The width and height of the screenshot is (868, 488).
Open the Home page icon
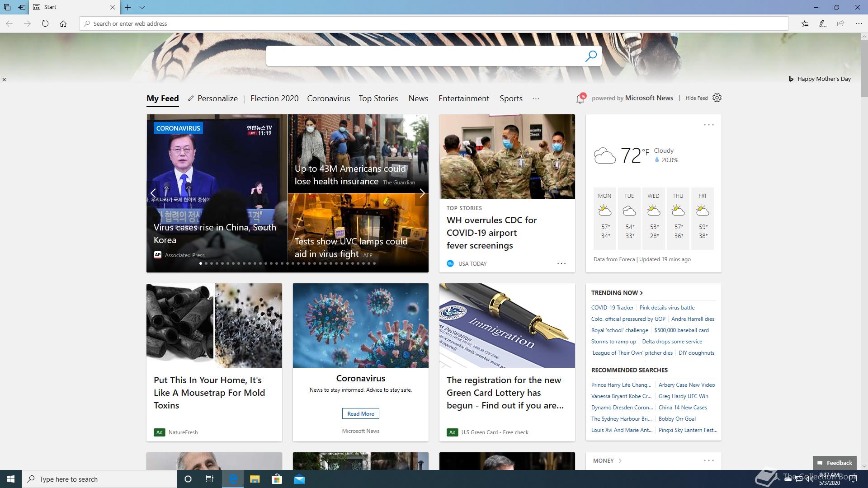(x=63, y=23)
